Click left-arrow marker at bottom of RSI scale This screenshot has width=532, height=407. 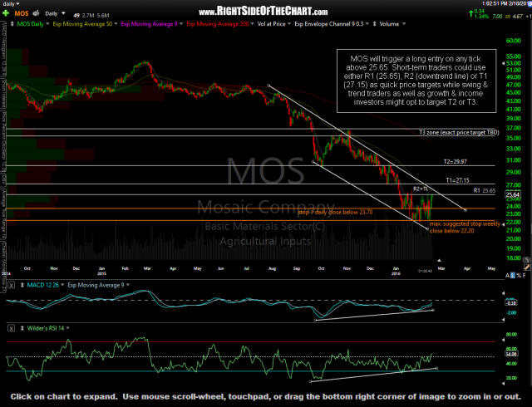(x=504, y=384)
